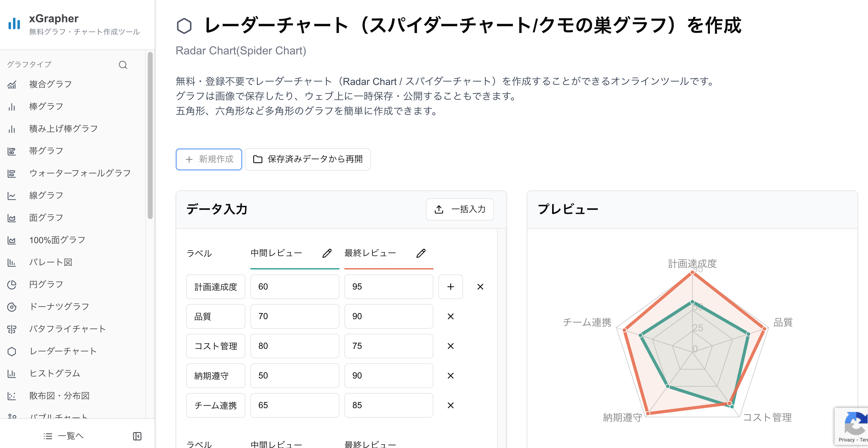Delete the 品質 row with its X icon
The width and height of the screenshot is (868, 448).
(x=450, y=316)
